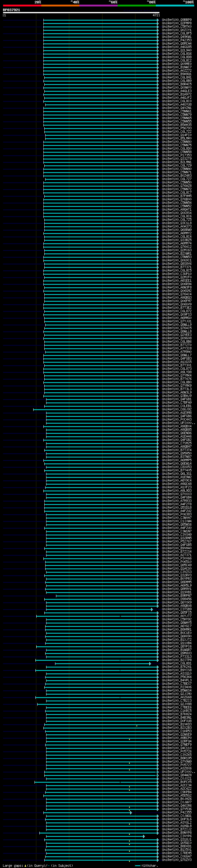Select the UniRef100_A1E9M8 label
The image size is (197, 868).
(176, 413)
